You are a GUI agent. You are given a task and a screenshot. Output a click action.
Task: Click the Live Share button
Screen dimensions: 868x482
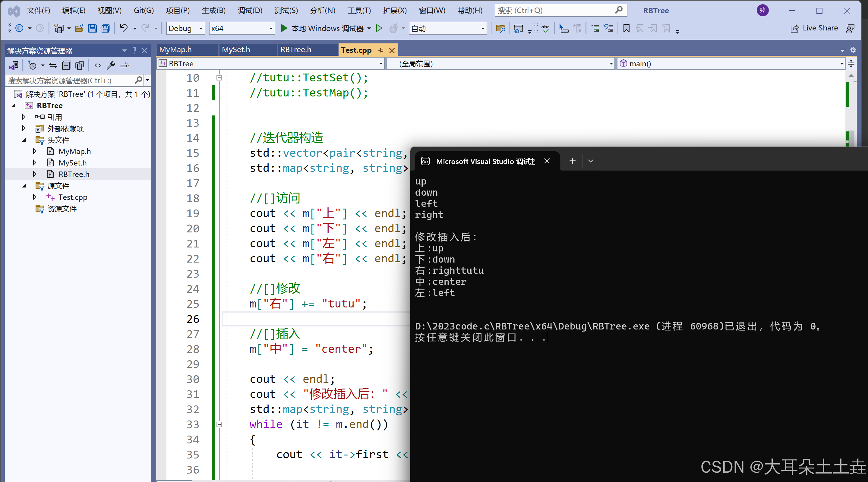pyautogui.click(x=814, y=28)
